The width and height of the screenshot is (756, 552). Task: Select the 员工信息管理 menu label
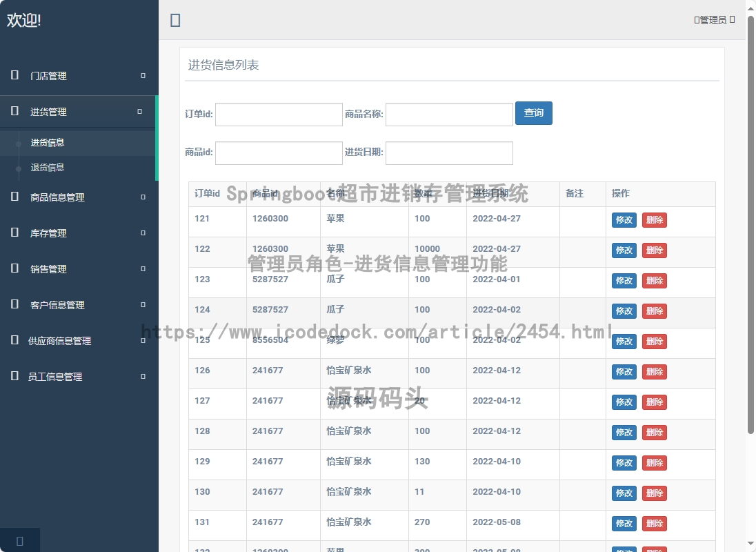[55, 377]
